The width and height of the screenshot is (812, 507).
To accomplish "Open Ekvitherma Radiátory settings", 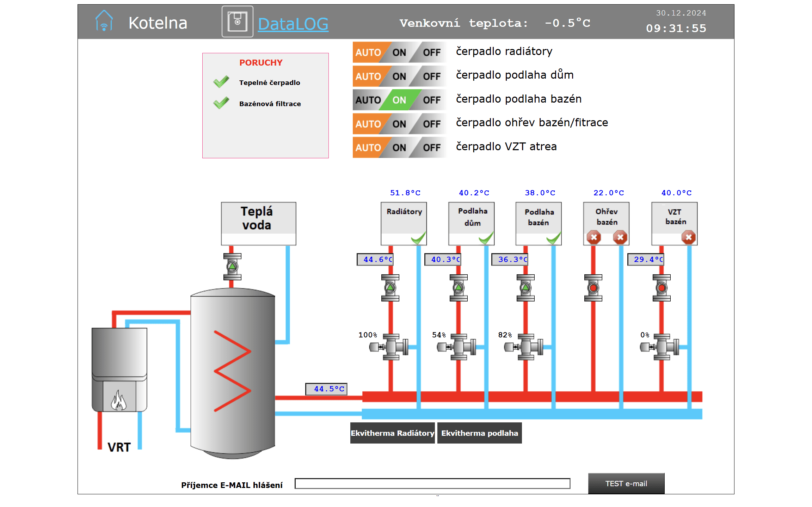I will 393,433.
